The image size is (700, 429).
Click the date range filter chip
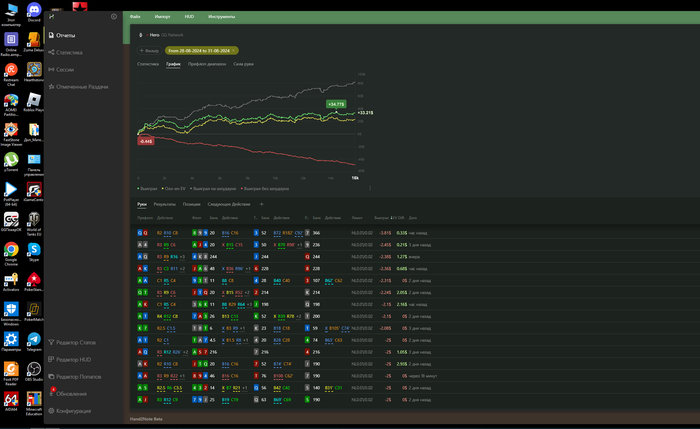200,50
